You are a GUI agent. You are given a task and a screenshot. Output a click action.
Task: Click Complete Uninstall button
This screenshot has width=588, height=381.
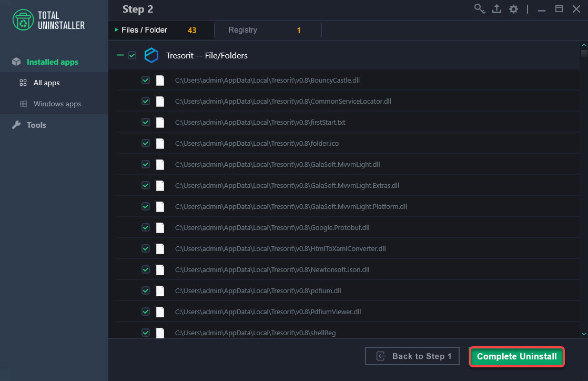517,357
